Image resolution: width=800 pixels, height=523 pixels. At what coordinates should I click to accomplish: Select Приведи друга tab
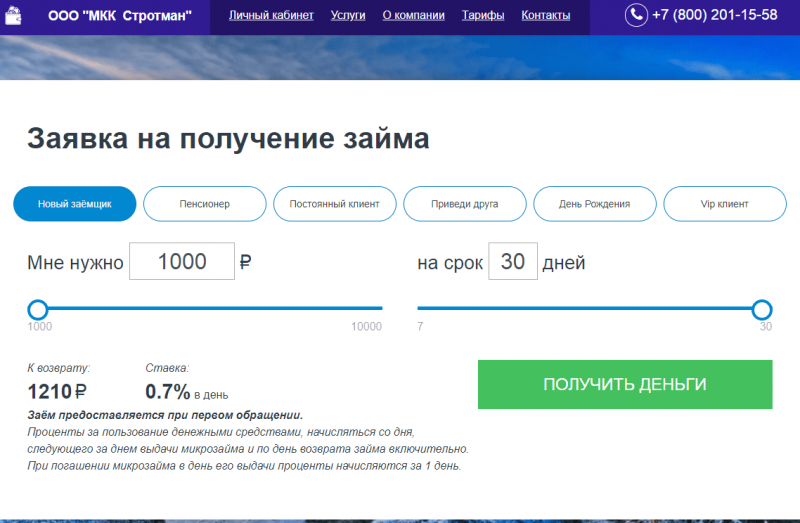coord(465,204)
